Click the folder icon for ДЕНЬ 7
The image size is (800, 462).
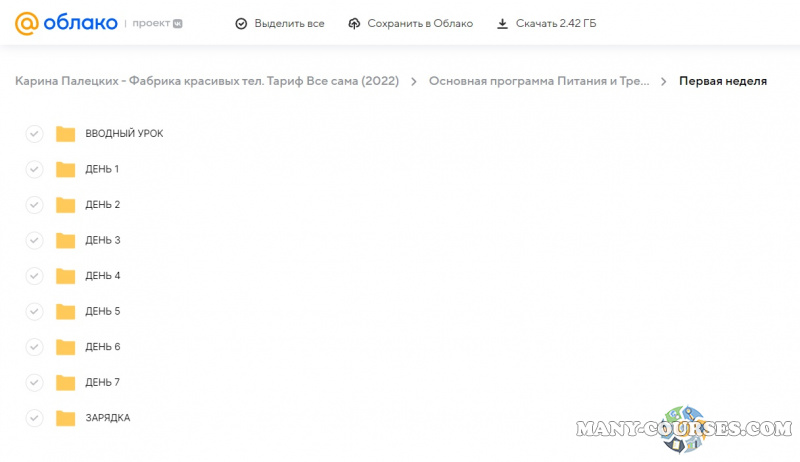(66, 382)
